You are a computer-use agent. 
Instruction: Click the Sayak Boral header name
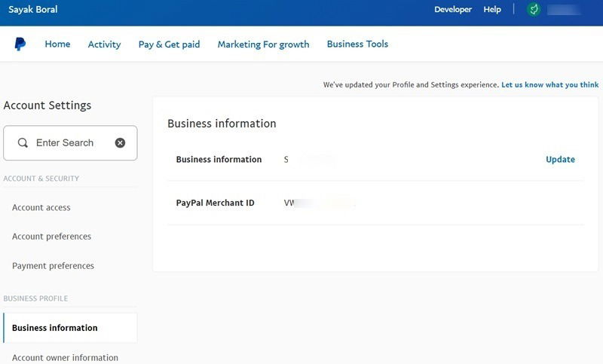coord(33,10)
